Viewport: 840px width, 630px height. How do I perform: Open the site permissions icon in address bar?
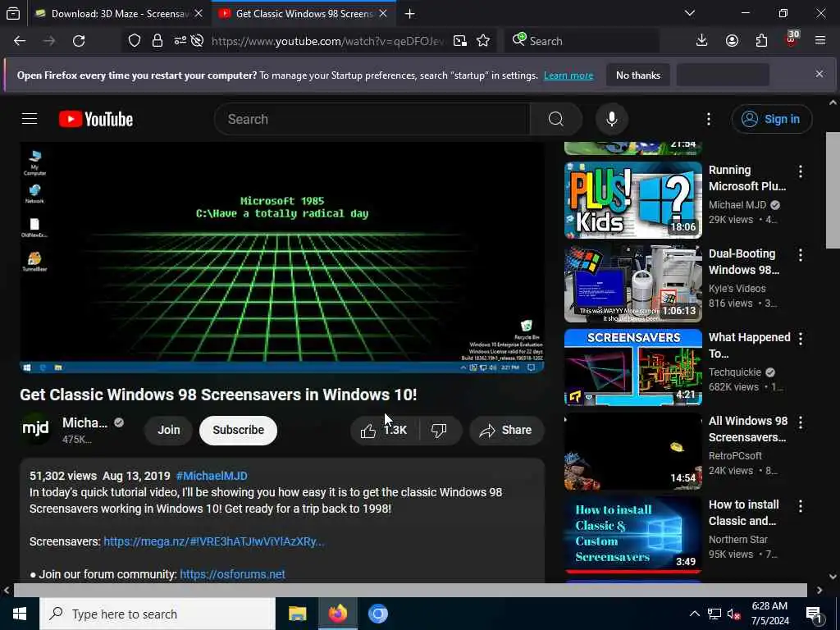click(x=180, y=40)
